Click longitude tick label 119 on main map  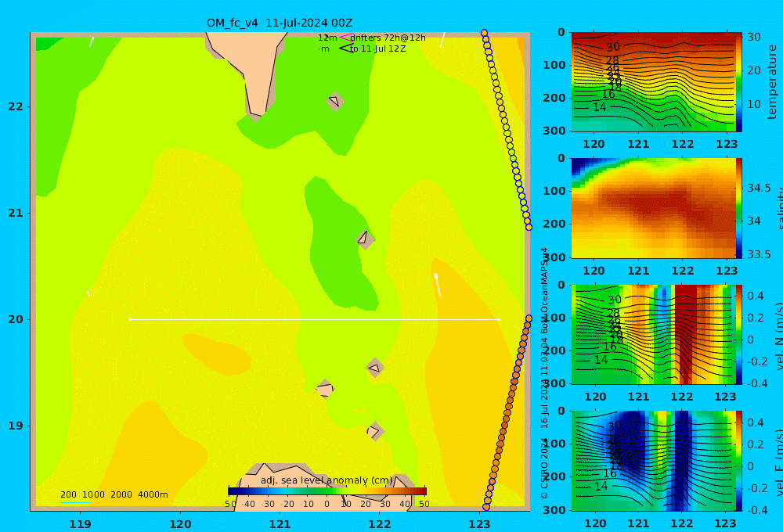[80, 524]
